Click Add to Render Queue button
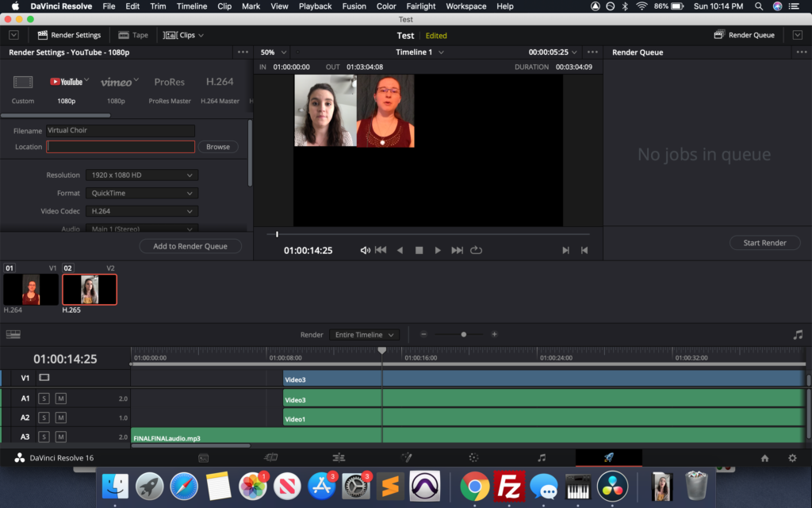 click(190, 246)
